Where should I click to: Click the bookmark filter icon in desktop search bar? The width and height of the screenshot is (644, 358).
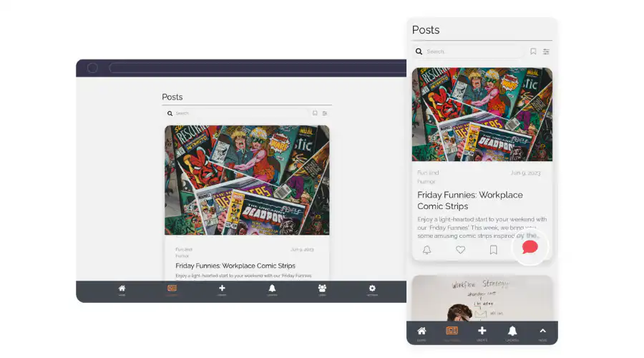[315, 113]
